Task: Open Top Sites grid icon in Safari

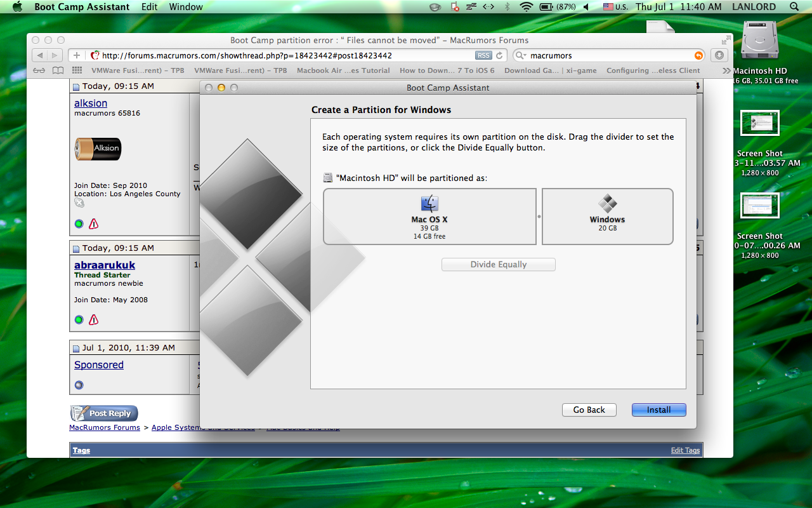Action: click(x=77, y=70)
